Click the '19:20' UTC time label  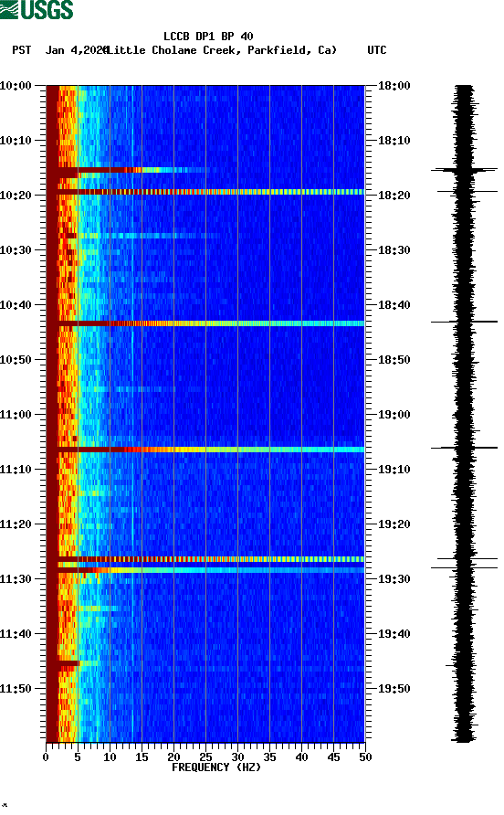tap(394, 524)
